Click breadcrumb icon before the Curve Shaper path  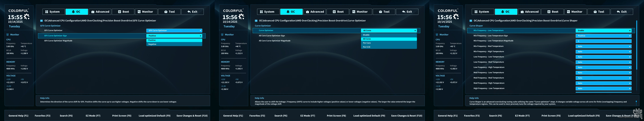tap(471, 21)
